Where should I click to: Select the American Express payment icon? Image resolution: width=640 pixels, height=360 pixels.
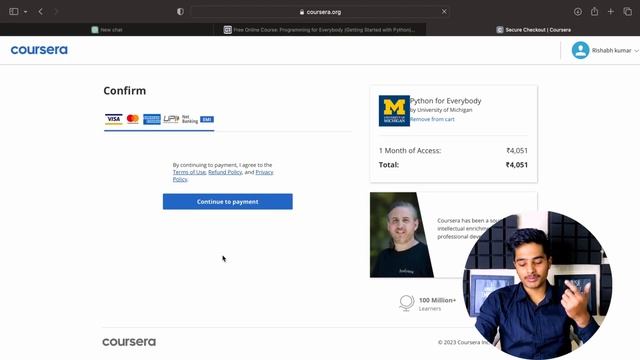coord(151,119)
